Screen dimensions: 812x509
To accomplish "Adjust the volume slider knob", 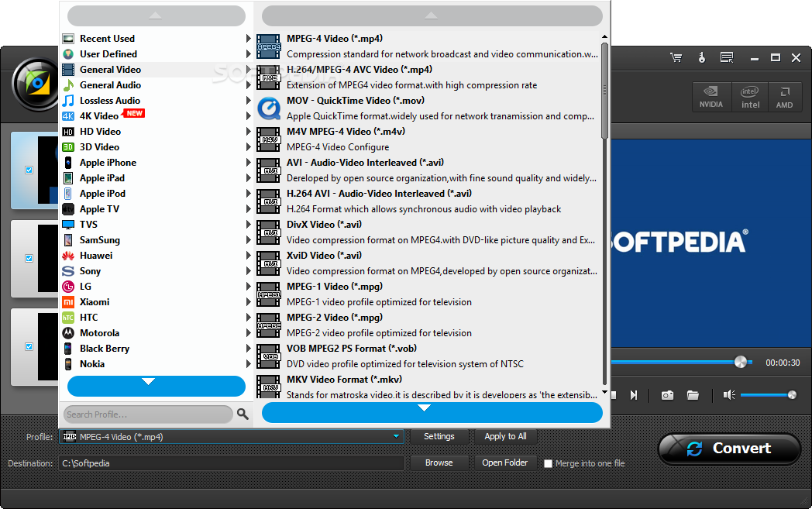I will [792, 395].
